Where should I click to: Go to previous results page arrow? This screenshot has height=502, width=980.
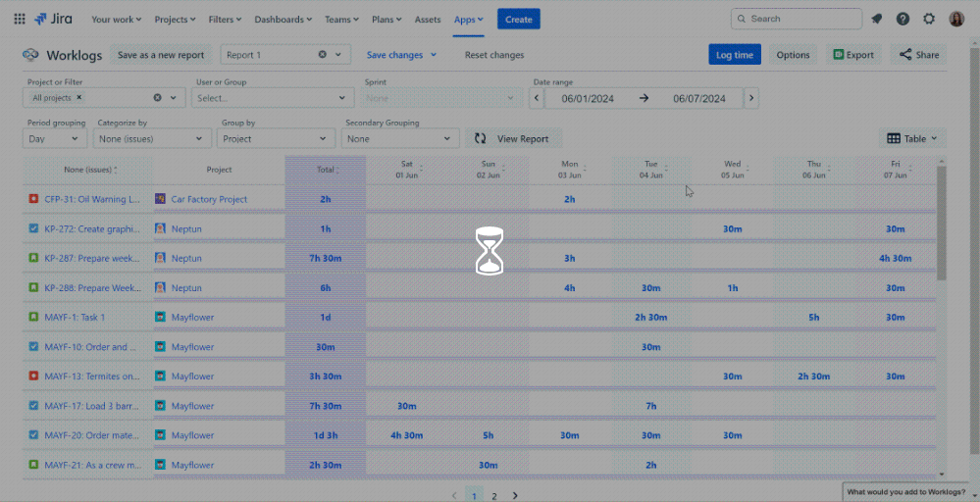click(454, 496)
